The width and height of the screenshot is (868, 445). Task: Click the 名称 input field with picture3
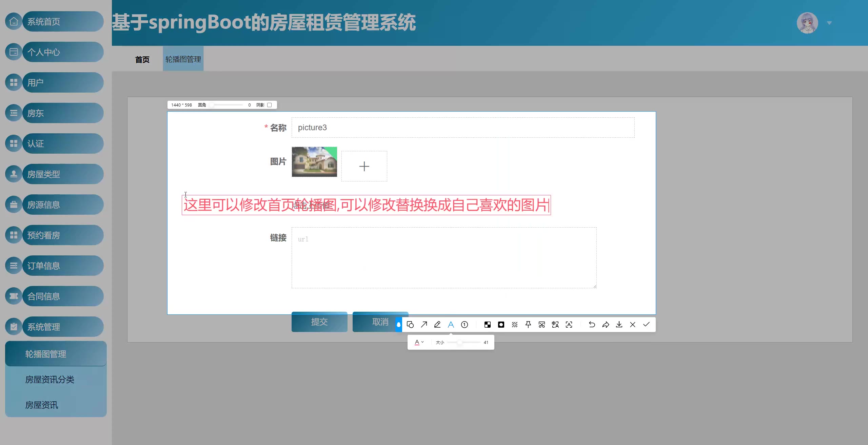463,128
